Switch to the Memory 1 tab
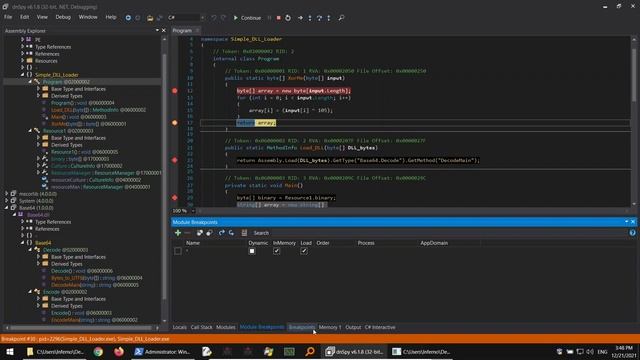 [x=329, y=327]
